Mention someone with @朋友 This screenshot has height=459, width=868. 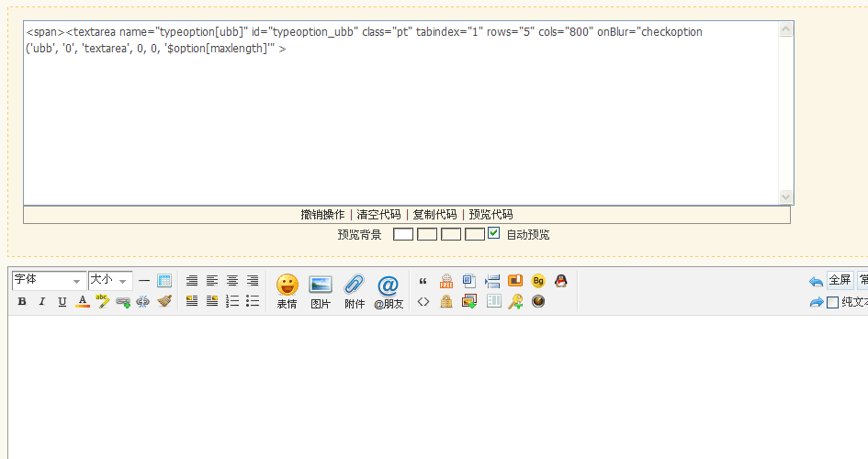coord(389,291)
